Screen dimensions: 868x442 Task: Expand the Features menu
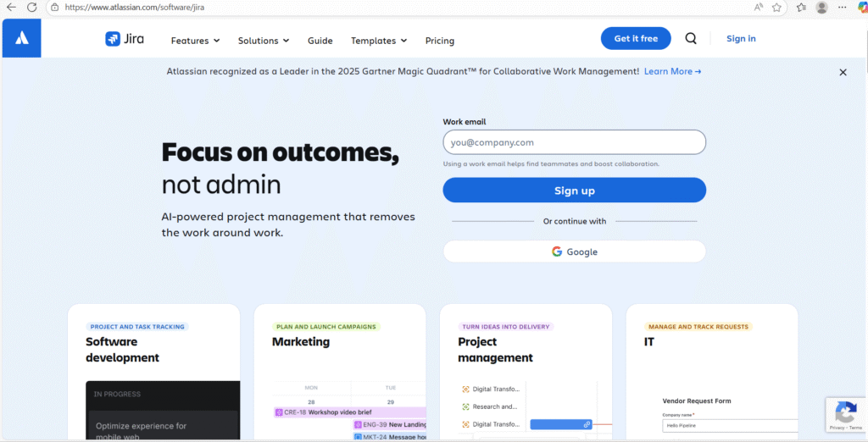tap(196, 41)
